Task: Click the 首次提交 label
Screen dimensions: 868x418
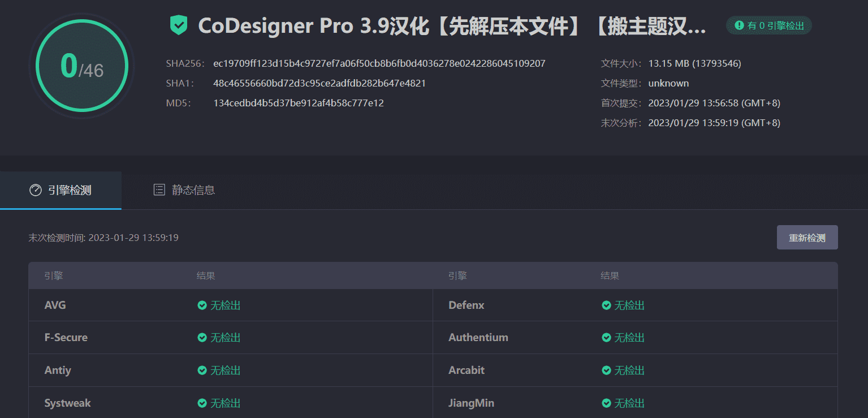Action: 621,103
